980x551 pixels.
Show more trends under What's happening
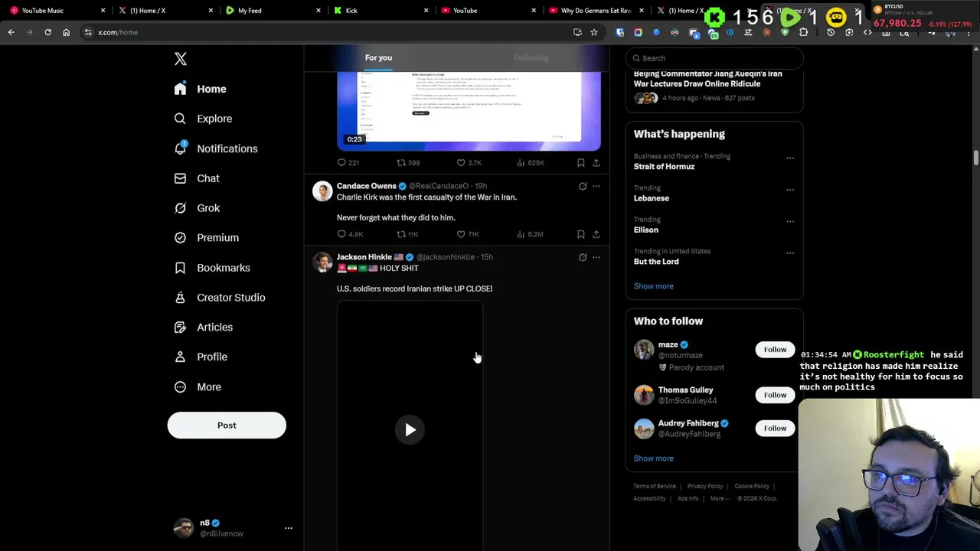pos(654,286)
